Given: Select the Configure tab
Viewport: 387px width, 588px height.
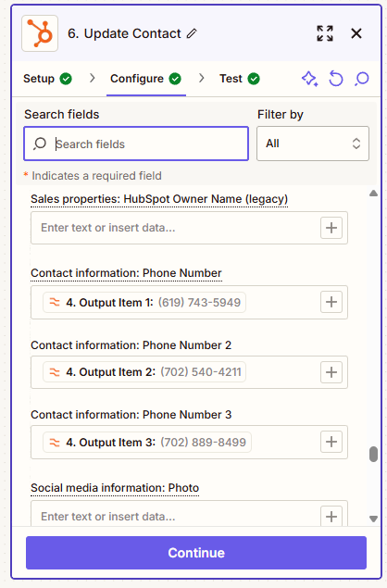Looking at the screenshot, I should [145, 79].
